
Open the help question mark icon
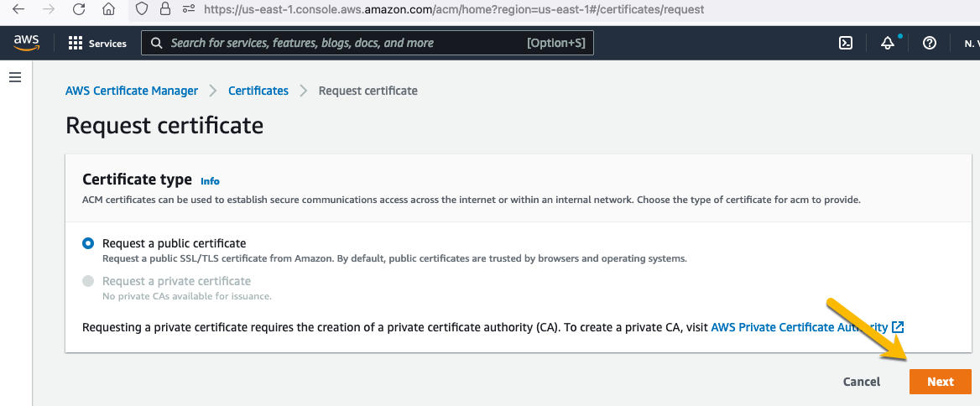coord(930,43)
